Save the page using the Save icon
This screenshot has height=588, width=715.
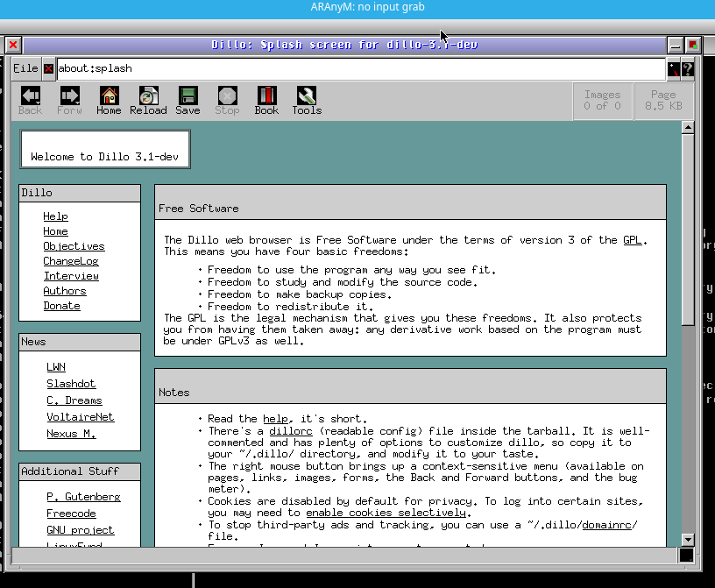188,101
